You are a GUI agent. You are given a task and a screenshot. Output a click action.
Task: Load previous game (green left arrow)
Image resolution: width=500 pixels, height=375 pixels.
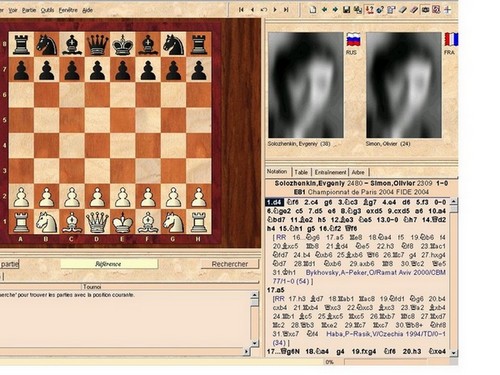click(324, 10)
